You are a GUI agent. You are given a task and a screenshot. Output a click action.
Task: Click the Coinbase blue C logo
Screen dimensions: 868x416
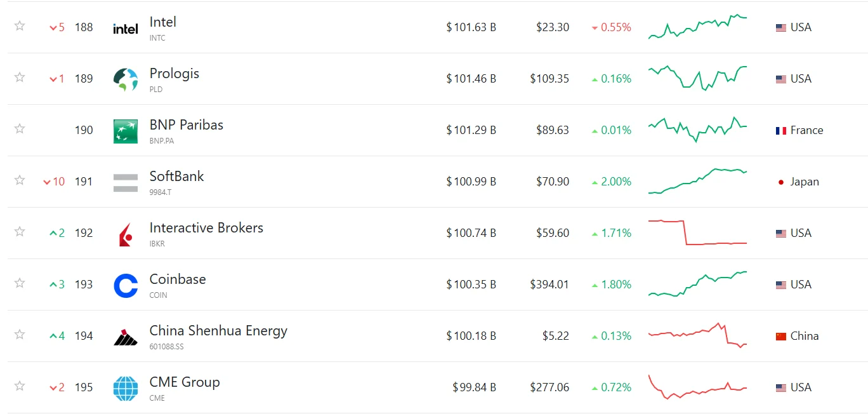click(x=125, y=285)
